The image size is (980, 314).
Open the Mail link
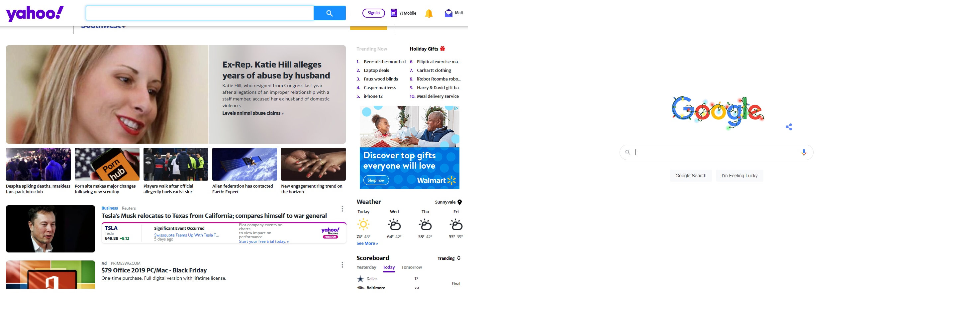point(459,13)
